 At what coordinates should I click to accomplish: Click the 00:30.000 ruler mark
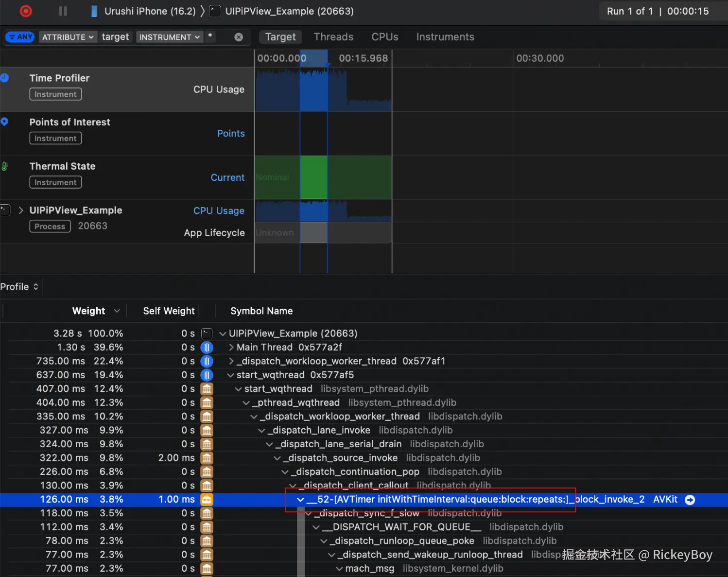540,58
